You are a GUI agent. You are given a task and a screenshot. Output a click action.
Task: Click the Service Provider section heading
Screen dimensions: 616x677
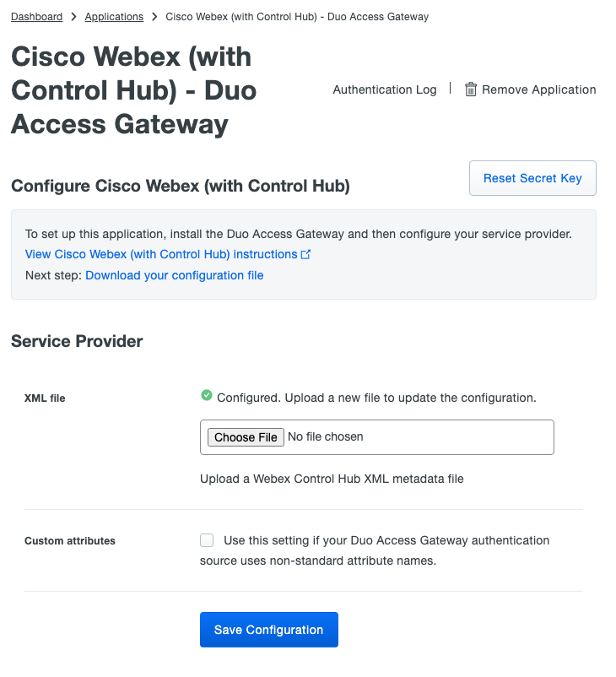(77, 341)
